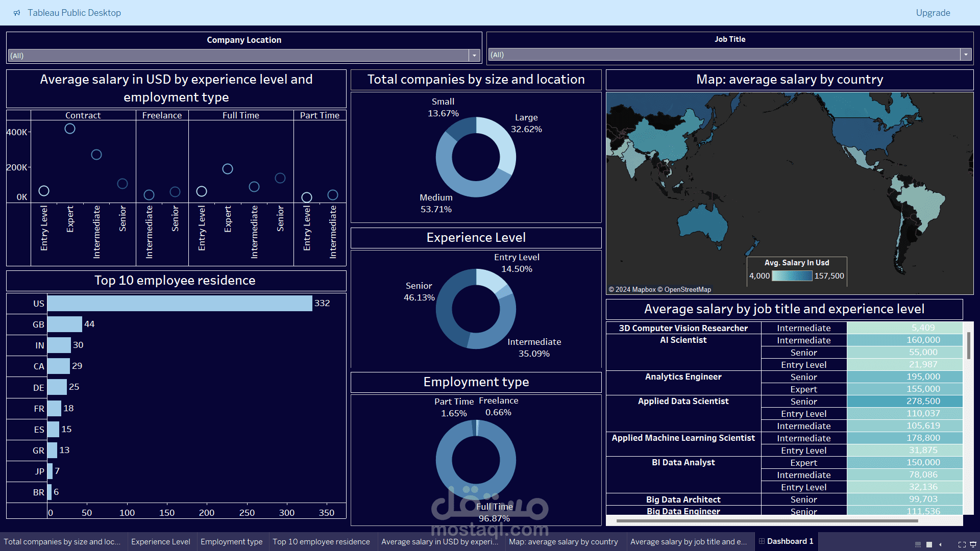Screen dimensions: 980x551
Task: Click the Applied Machine Learning Scientist label
Action: (683, 438)
